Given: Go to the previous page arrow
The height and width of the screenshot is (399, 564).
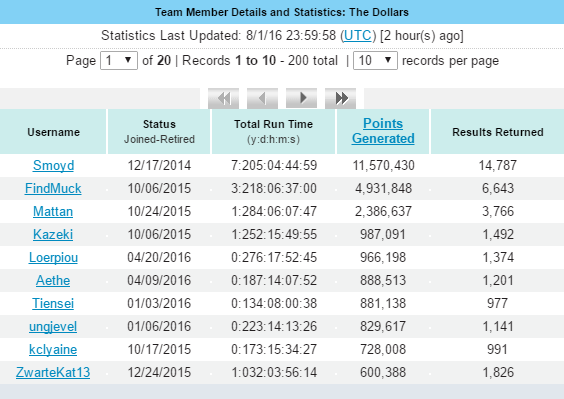Looking at the screenshot, I should coord(262,98).
